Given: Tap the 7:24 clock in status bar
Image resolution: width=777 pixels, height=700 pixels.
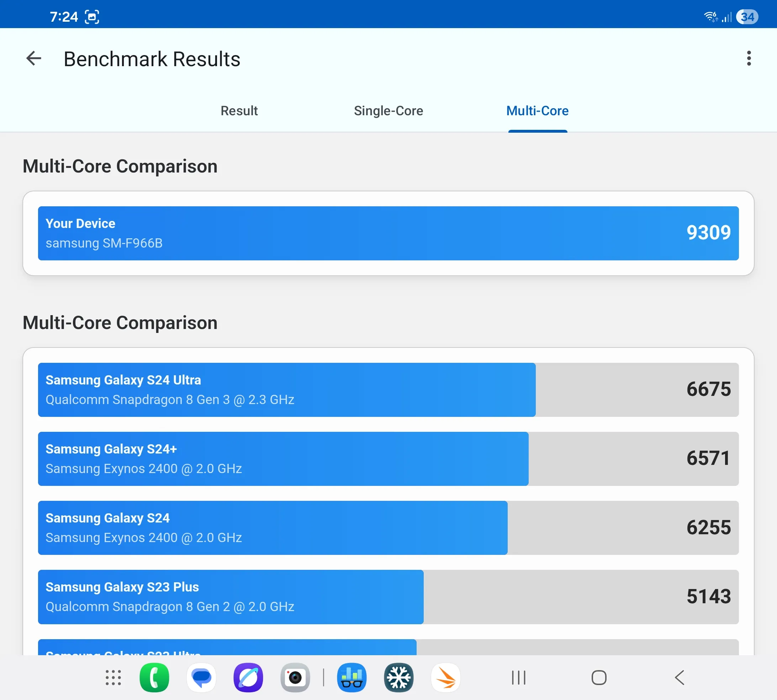Looking at the screenshot, I should coord(63,16).
